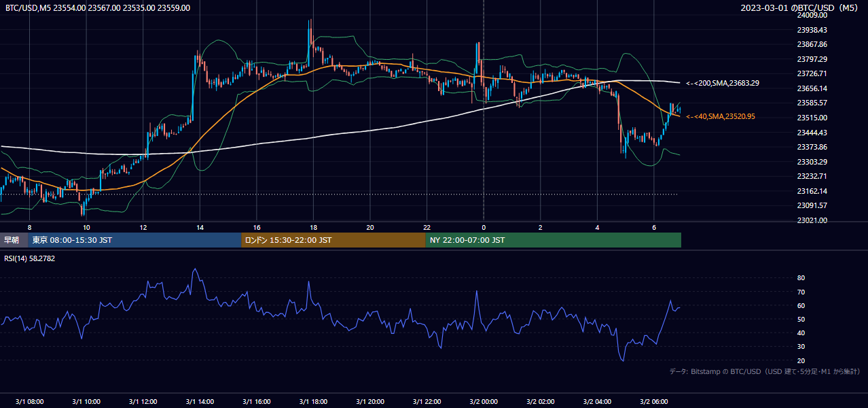Click the price axis value 23091.57
Image resolution: width=868 pixels, height=408 pixels.
(812, 205)
